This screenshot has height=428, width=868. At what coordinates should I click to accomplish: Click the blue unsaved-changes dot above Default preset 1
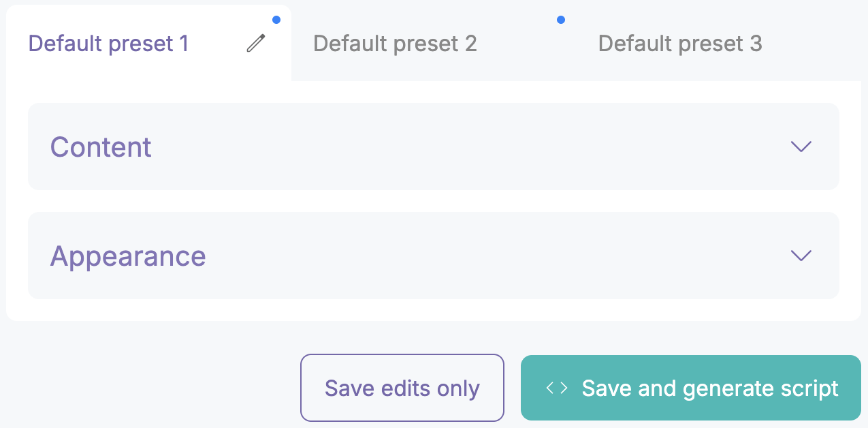276,20
